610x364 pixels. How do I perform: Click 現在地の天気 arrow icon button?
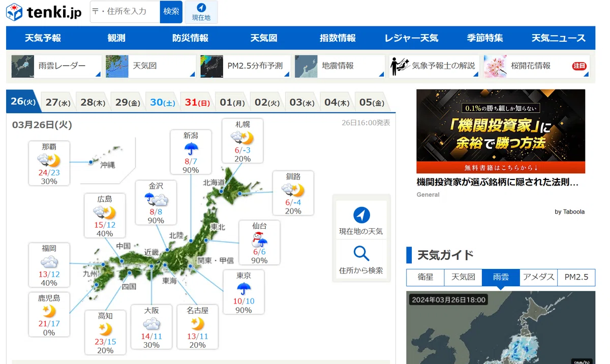coord(361,220)
